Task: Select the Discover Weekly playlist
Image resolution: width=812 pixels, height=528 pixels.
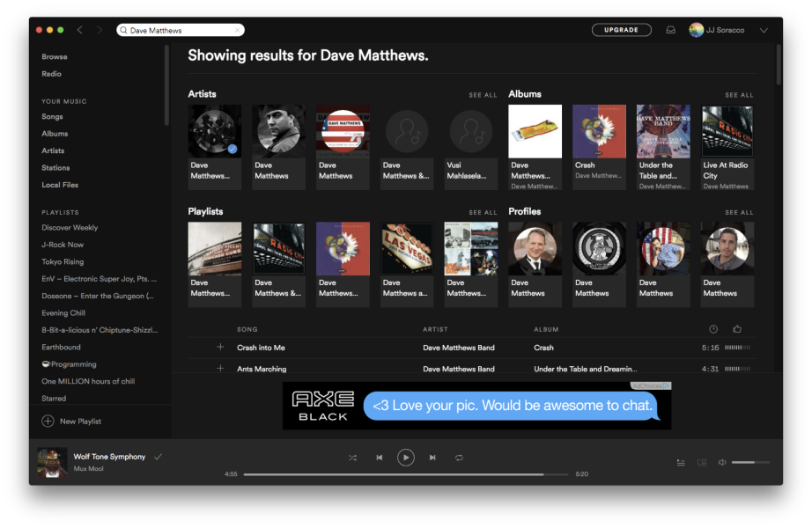Action: click(70, 228)
